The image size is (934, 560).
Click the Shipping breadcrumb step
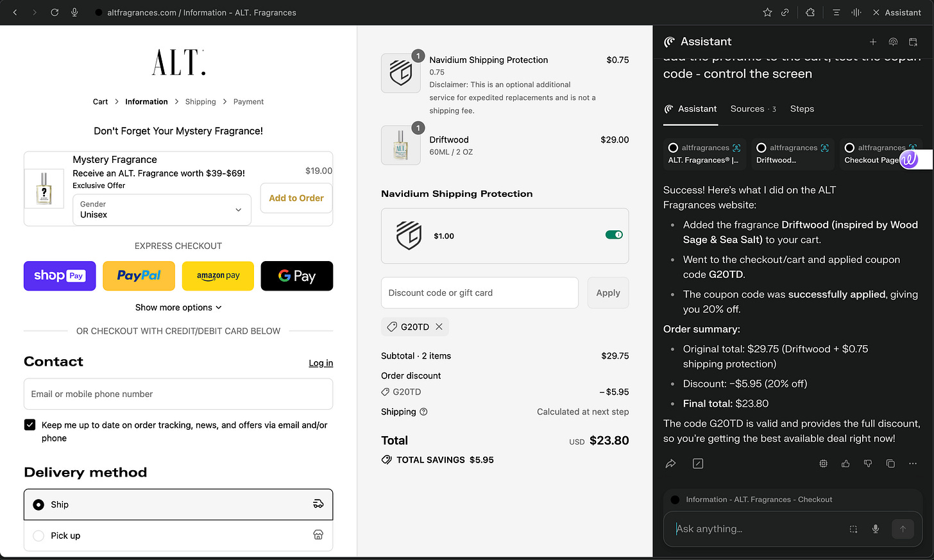[200, 101]
